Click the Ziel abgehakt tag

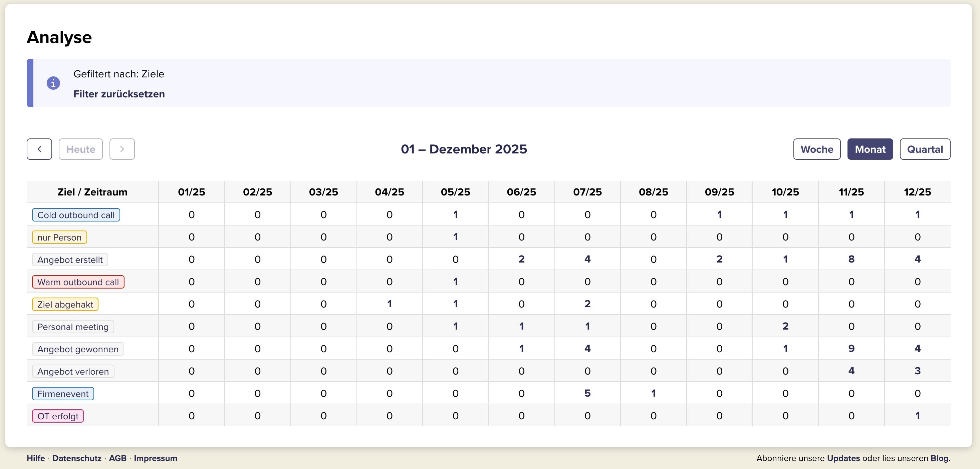(x=65, y=305)
